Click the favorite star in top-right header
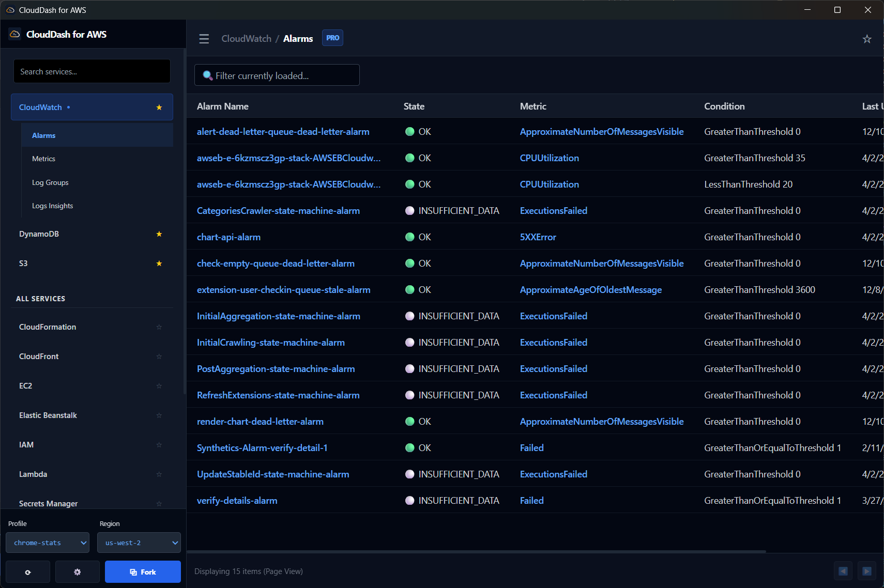The width and height of the screenshot is (884, 588). (x=867, y=39)
